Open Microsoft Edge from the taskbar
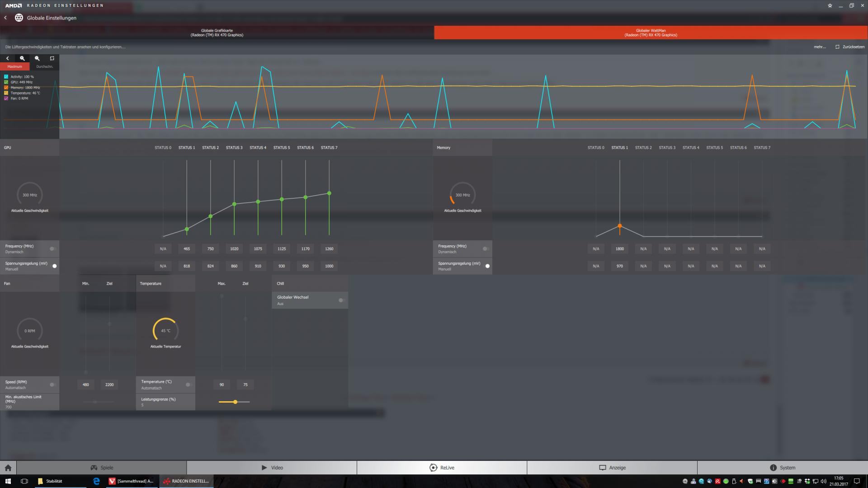The image size is (868, 488). [96, 481]
